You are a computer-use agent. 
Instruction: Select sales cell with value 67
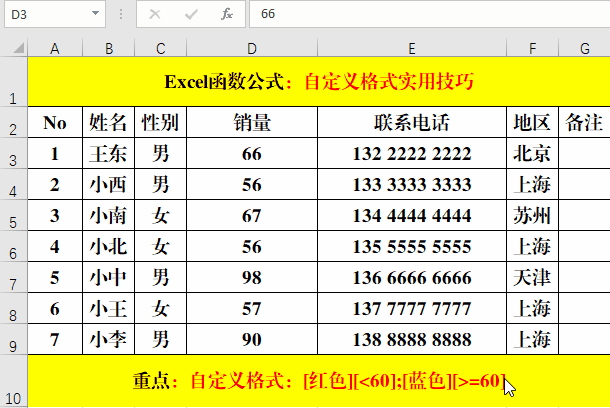tap(252, 215)
